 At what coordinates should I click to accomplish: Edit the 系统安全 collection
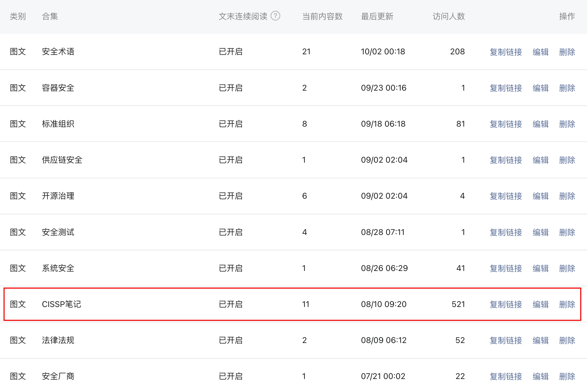point(540,268)
